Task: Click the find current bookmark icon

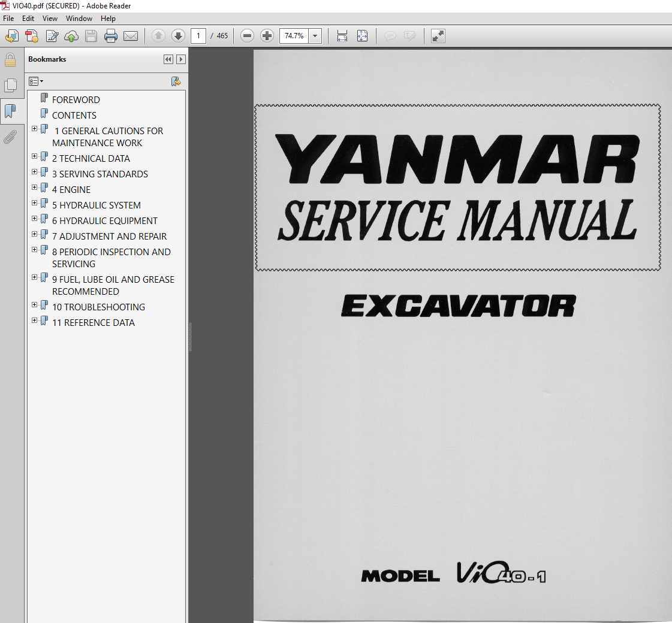Action: pyautogui.click(x=176, y=81)
